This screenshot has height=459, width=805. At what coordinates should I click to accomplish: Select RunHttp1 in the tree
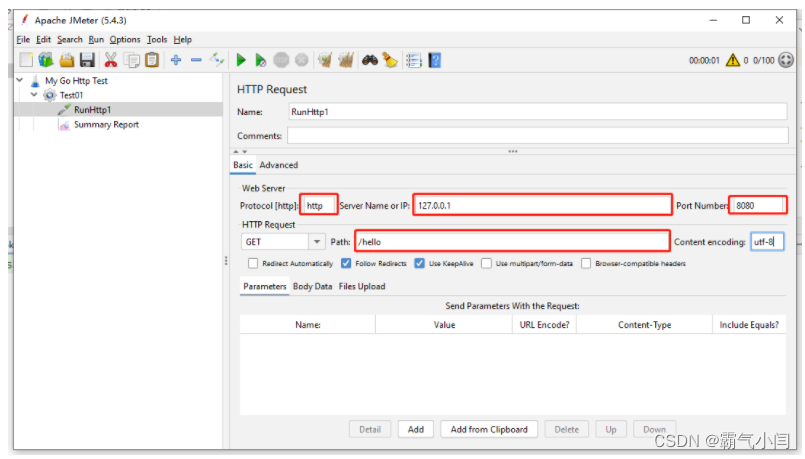(92, 110)
